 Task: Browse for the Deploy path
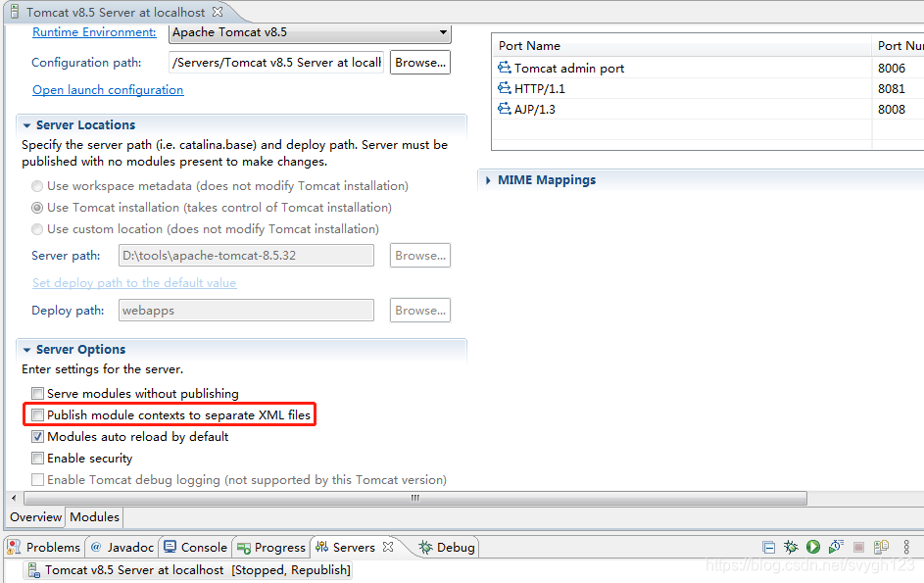tap(420, 310)
